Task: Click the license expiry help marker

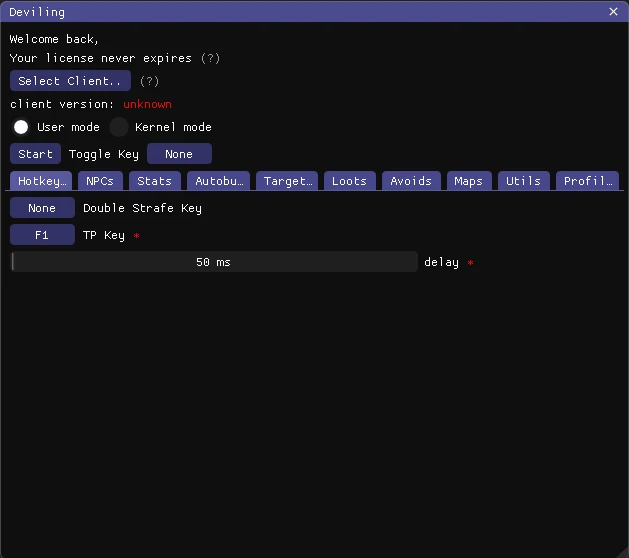Action: click(x=210, y=58)
